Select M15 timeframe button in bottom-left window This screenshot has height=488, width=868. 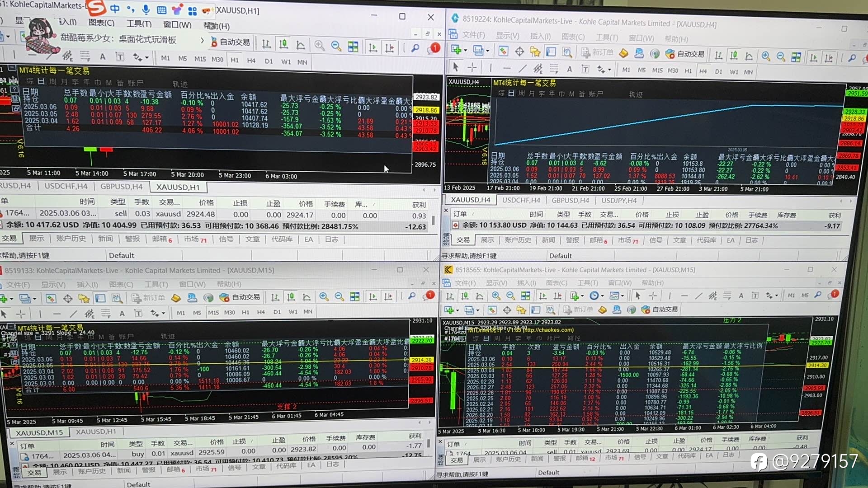point(213,312)
